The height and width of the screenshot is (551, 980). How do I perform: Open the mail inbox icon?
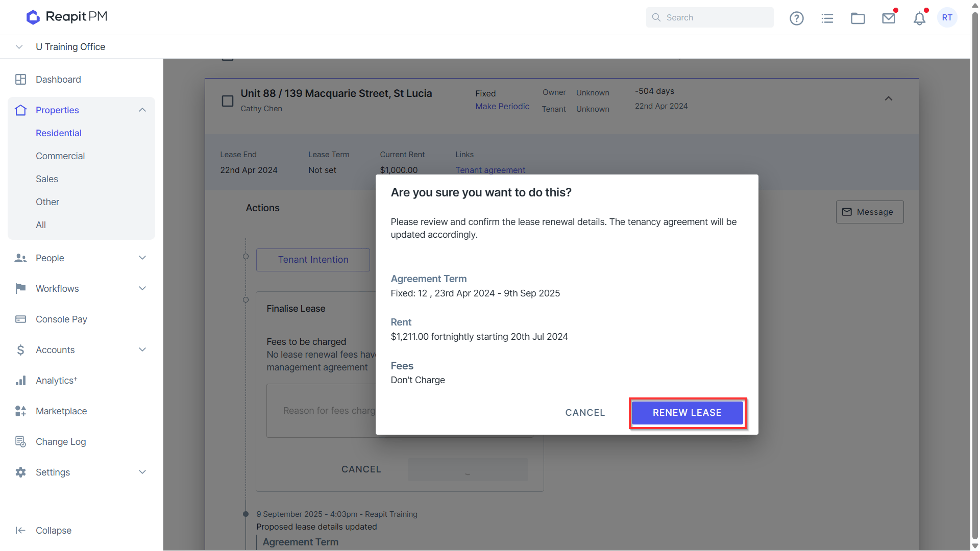[889, 18]
